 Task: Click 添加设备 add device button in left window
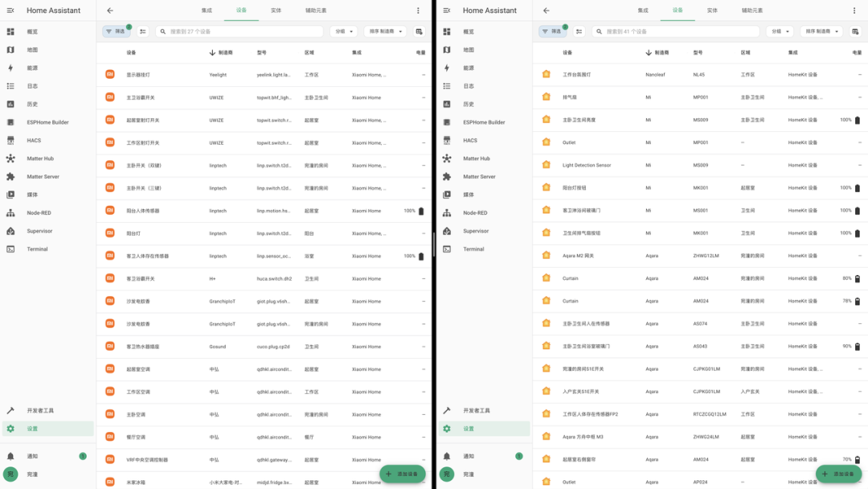tap(403, 474)
